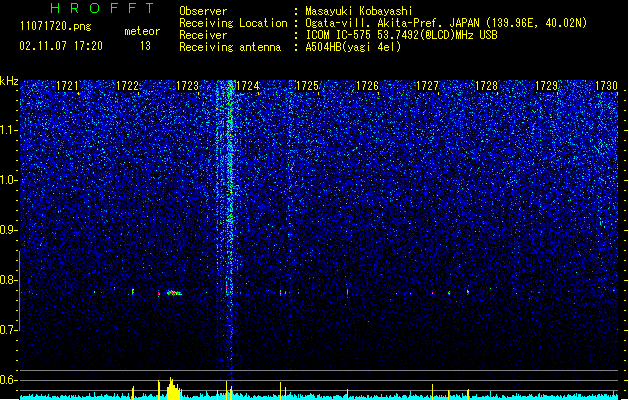Screen dimensions: 629x400
Task: Click the 1726 time marker
Action: (367, 86)
